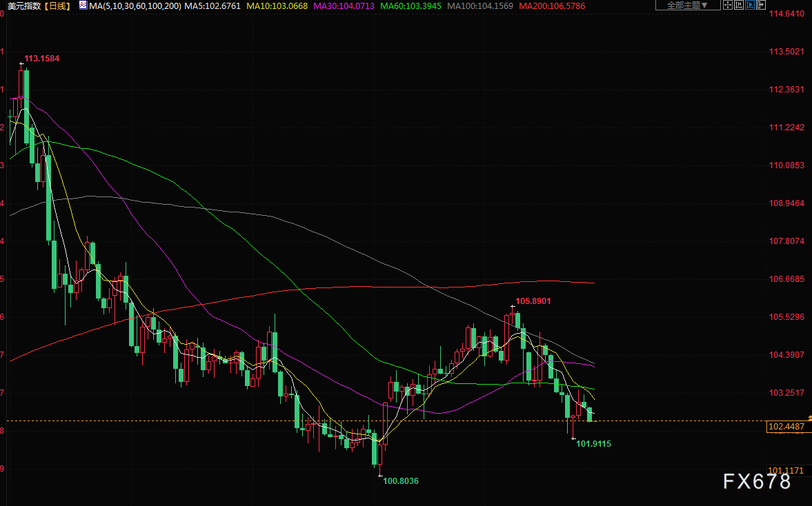This screenshot has height=506, width=812.
Task: Click the 105.8901 peak price marker
Action: [533, 301]
